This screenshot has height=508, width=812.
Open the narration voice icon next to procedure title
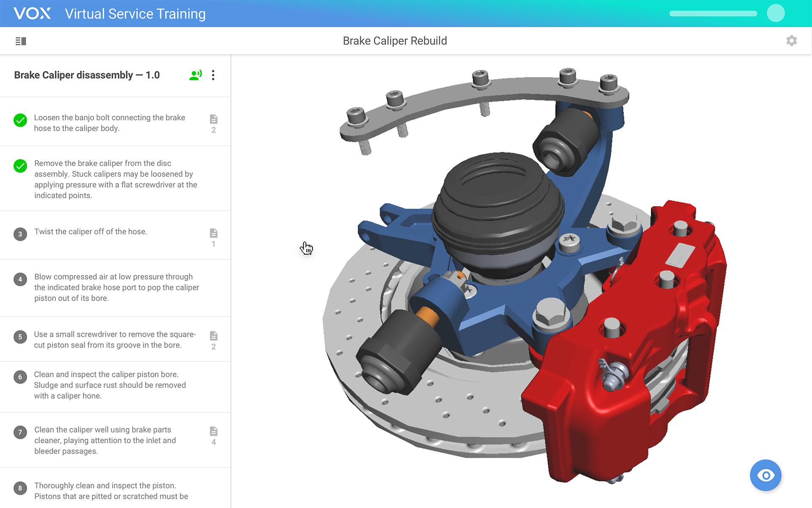pyautogui.click(x=195, y=75)
